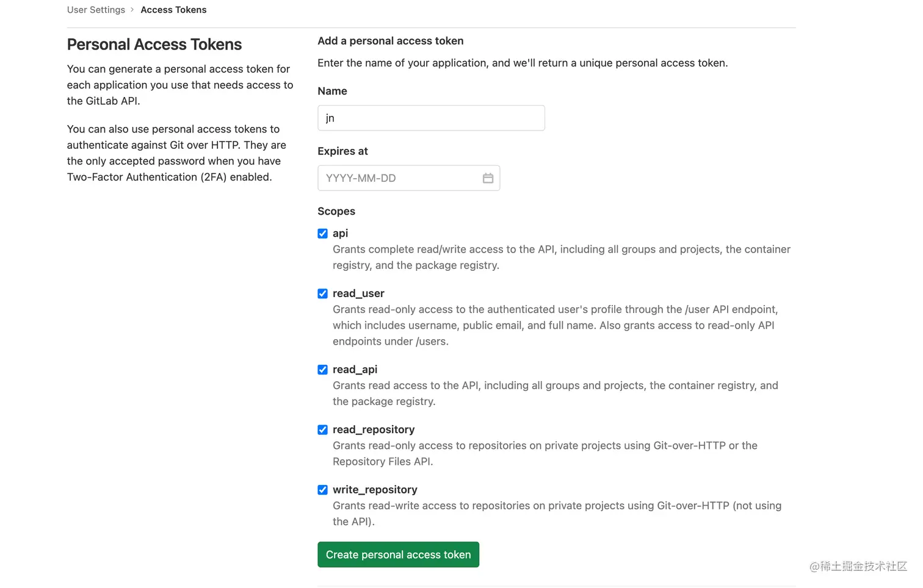
Task: Click the Access Tokens breadcrumb
Action: click(173, 10)
